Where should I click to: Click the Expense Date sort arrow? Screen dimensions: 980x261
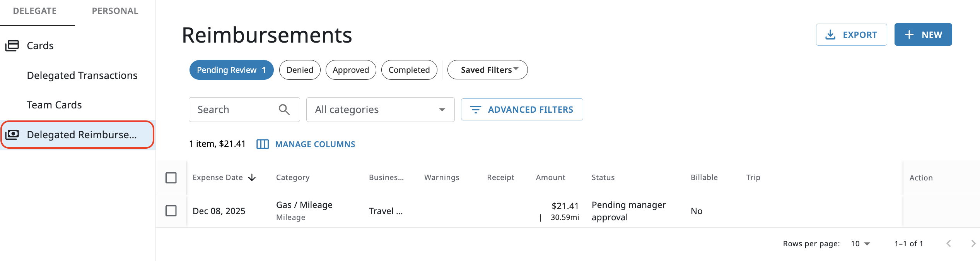tap(252, 177)
